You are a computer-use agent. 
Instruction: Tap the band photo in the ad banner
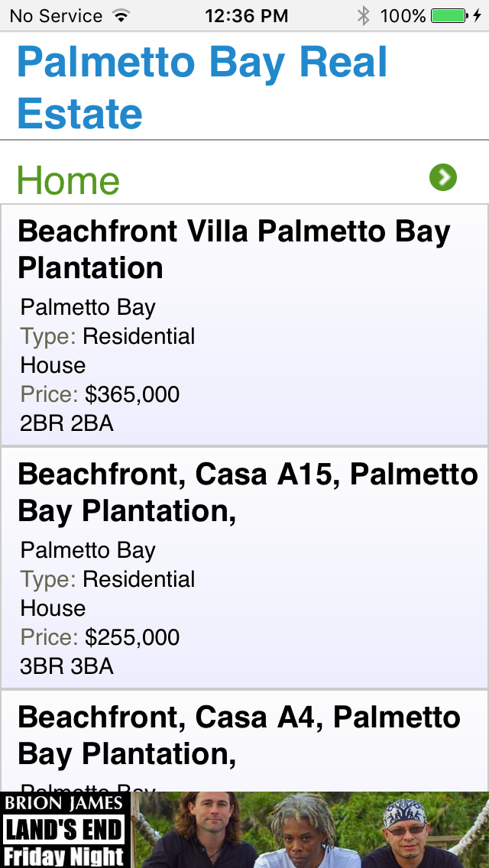[x=309, y=830]
